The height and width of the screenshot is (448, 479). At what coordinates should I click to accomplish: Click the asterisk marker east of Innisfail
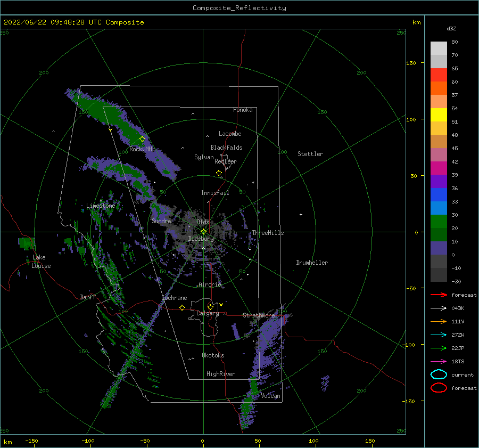(x=253, y=183)
